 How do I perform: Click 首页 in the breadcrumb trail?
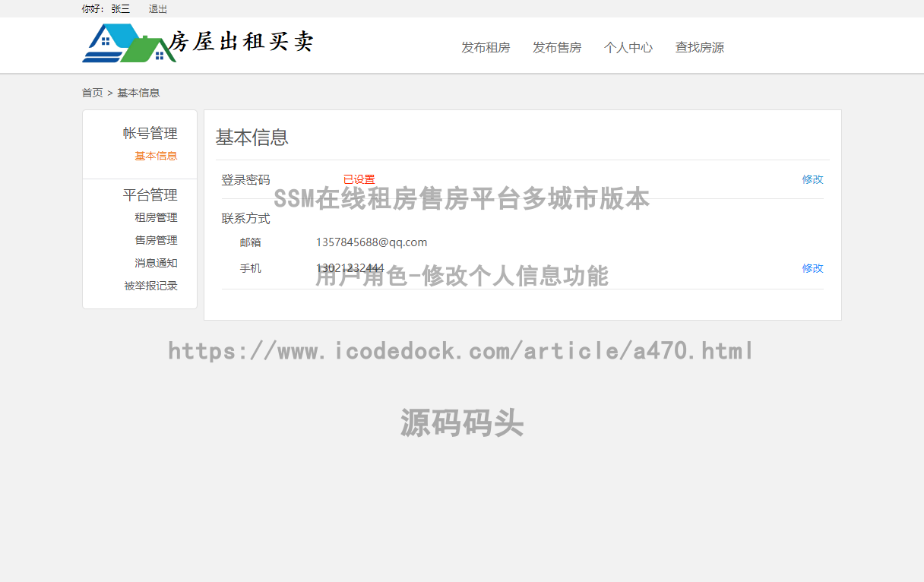(x=92, y=92)
